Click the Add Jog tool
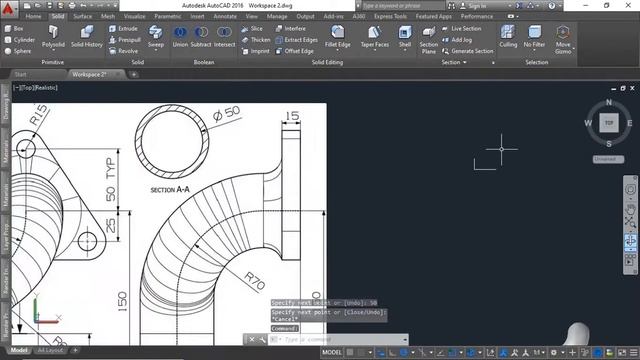Screen dimensions: 640x360 tap(457, 40)
